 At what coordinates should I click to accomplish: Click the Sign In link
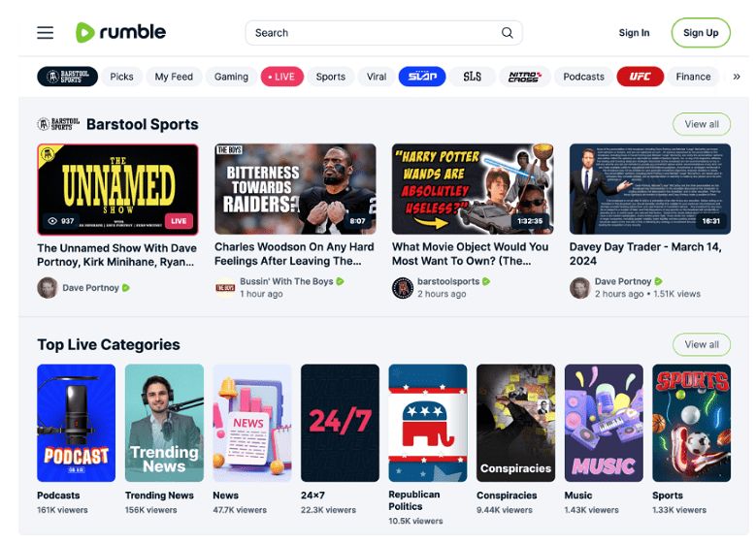pos(634,33)
